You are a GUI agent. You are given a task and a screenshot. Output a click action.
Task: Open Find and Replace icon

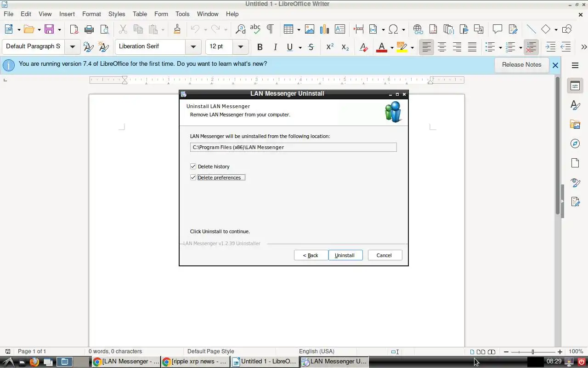(x=240, y=29)
